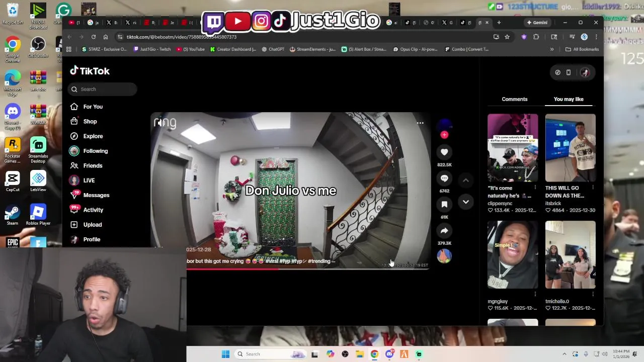Screen dimensions: 644x362
Task: Like the TikTok video with heart icon
Action: pyautogui.click(x=444, y=152)
